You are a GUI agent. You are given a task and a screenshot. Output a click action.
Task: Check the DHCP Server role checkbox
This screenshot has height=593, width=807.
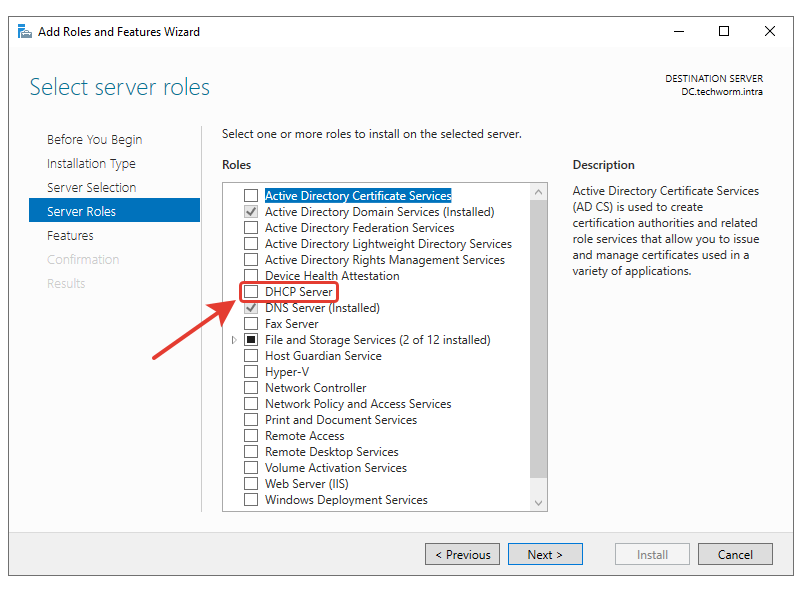click(x=251, y=292)
